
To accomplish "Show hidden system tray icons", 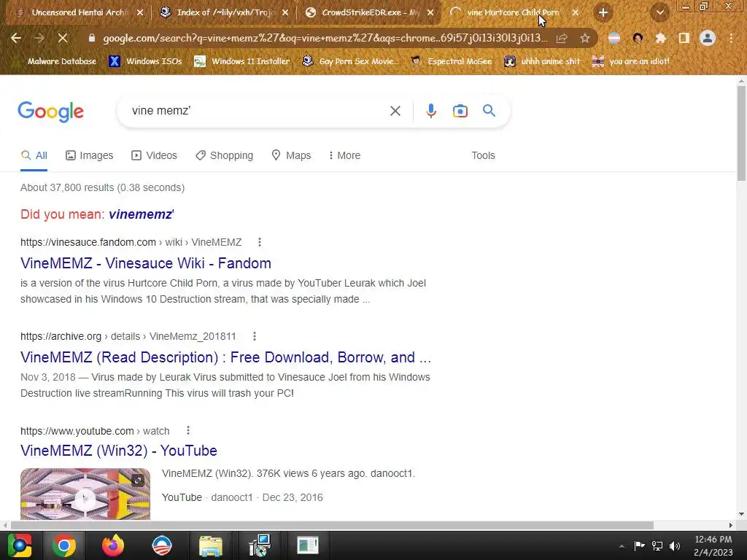I will (622, 546).
